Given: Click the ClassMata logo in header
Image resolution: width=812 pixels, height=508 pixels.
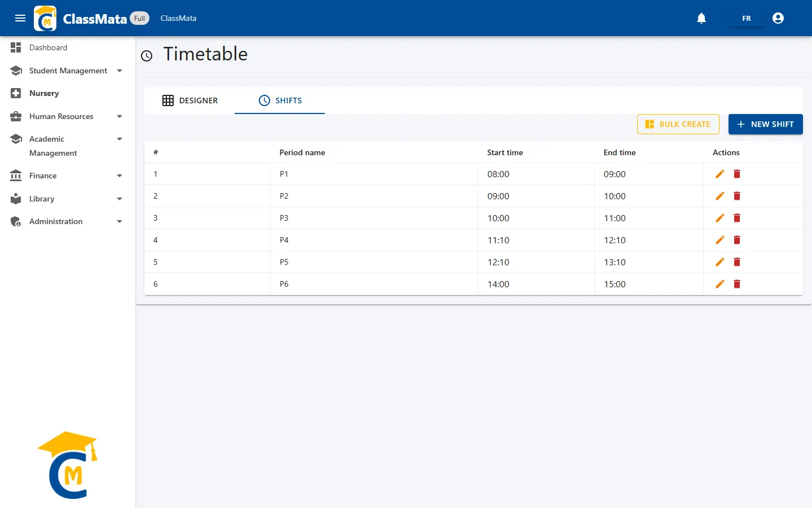Looking at the screenshot, I should (45, 18).
